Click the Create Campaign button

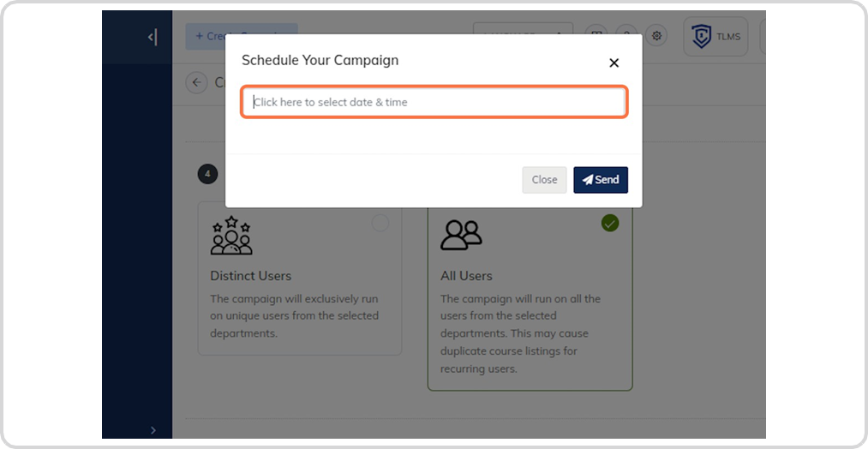tap(242, 36)
